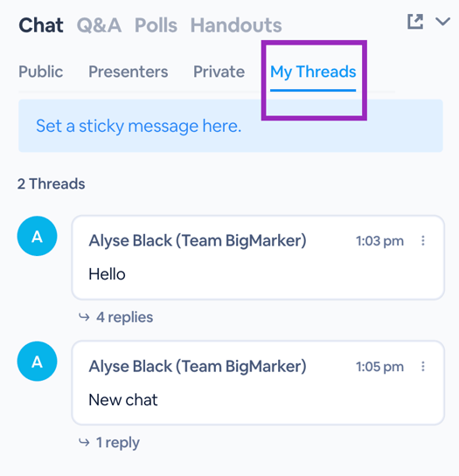Open the Polls tab
This screenshot has height=476, width=459.
(x=156, y=25)
